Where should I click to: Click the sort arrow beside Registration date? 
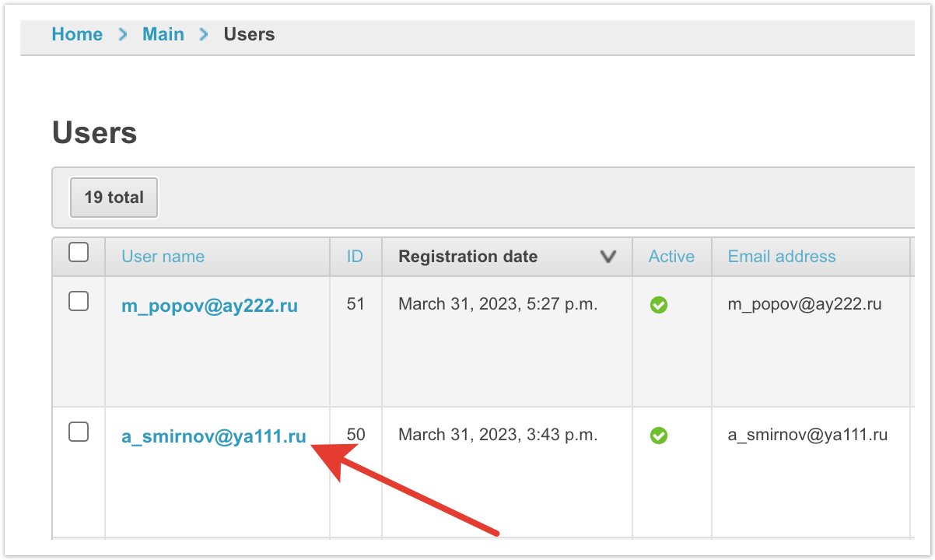pos(608,257)
